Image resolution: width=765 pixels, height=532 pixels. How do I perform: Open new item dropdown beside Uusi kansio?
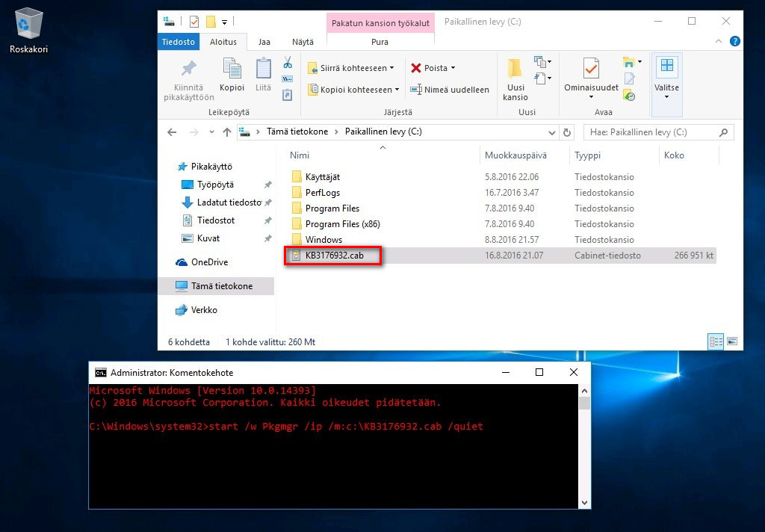tap(542, 62)
